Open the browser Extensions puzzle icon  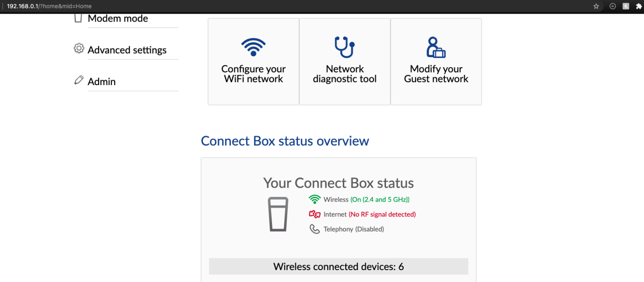coord(639,6)
